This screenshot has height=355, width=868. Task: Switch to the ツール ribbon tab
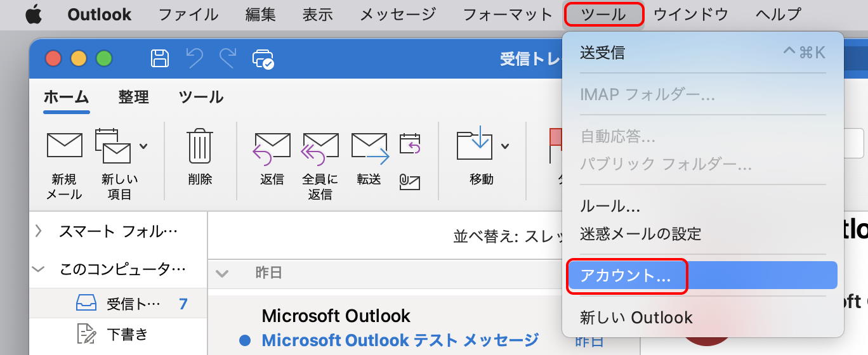point(201,97)
